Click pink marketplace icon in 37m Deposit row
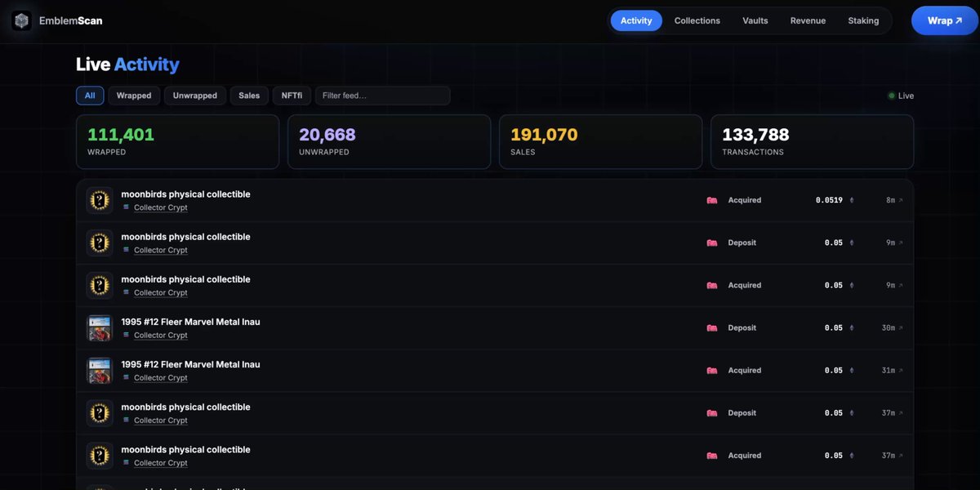Image resolution: width=980 pixels, height=490 pixels. (712, 412)
